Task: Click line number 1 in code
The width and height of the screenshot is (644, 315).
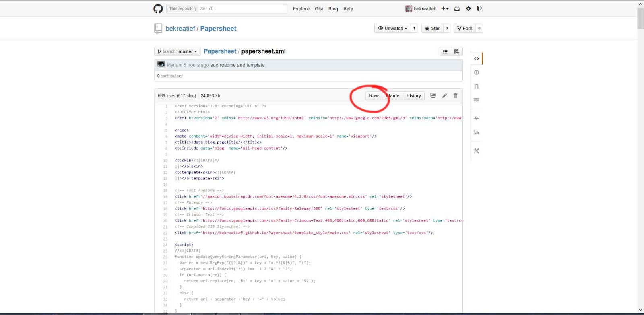Action: tap(166, 106)
